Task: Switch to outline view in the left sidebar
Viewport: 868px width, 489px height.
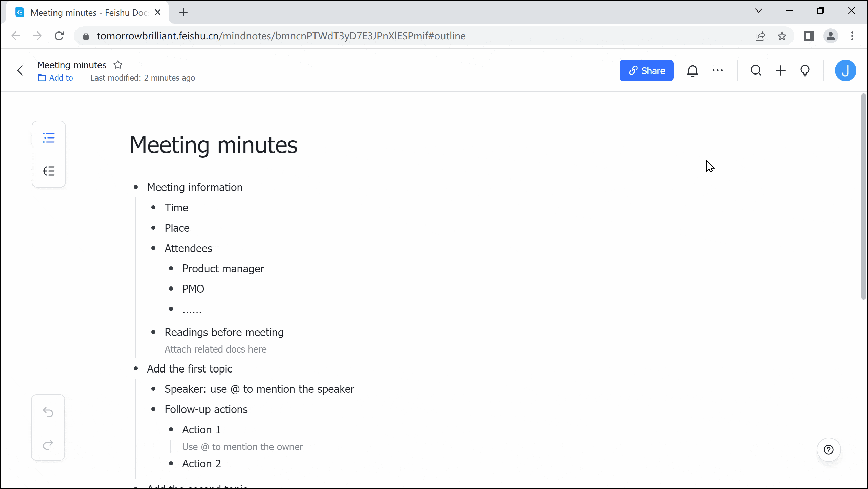Action: pos(49,137)
